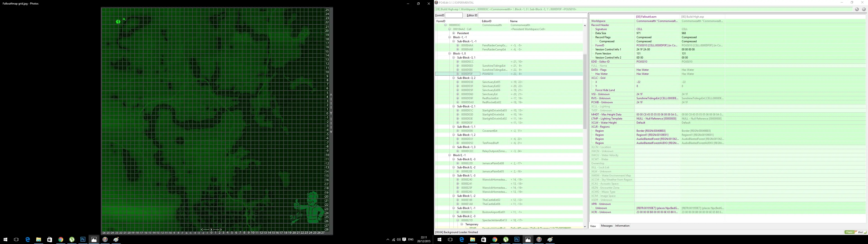The image size is (868, 244).
Task: Select the SanctuaryExt05 row
Action: click(509, 82)
